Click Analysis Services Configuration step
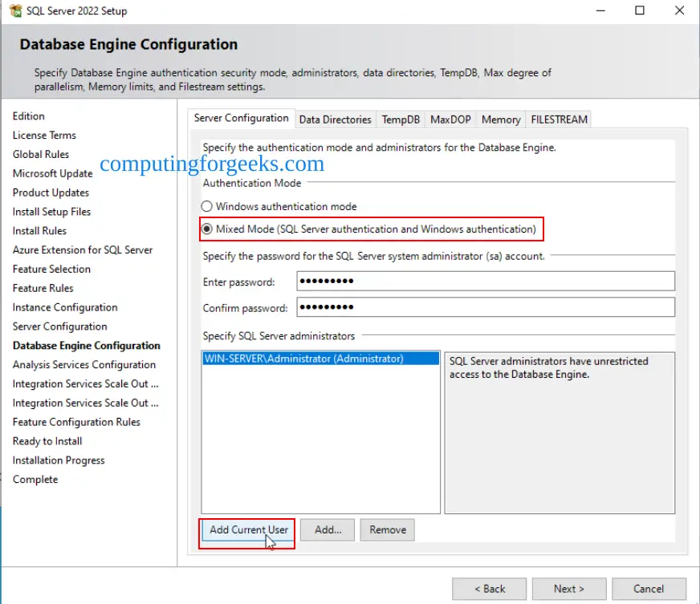700x604 pixels. (84, 365)
